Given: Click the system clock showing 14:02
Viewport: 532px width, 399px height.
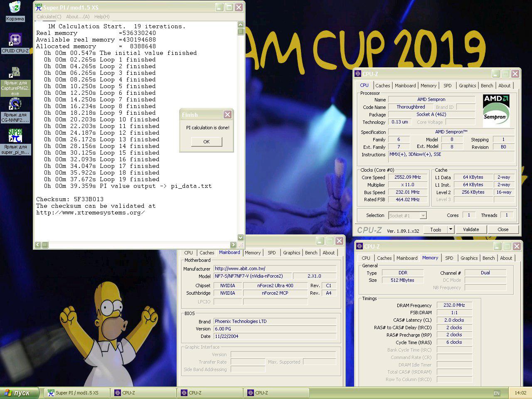Looking at the screenshot, I should [520, 393].
